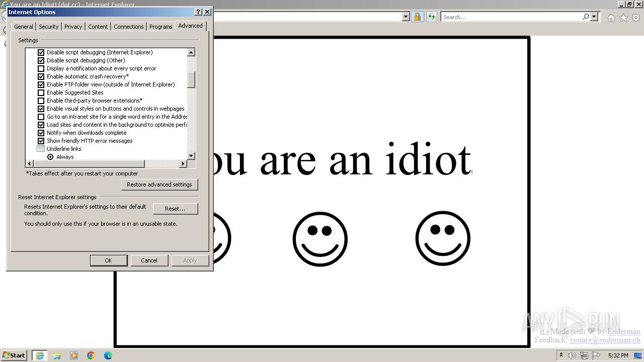Enable third-party browser extensions checkbox
This screenshot has width=644, height=362.
point(41,101)
